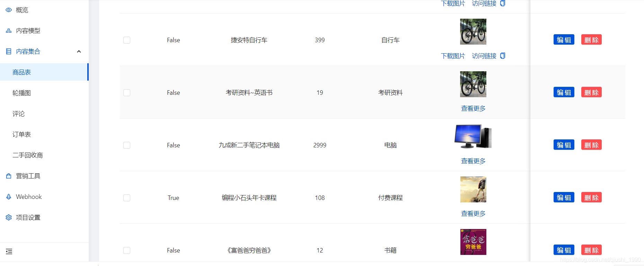Click the 富爸爸穷爸爸 book cover thumbnail
This screenshot has width=644, height=266.
coord(473,242)
